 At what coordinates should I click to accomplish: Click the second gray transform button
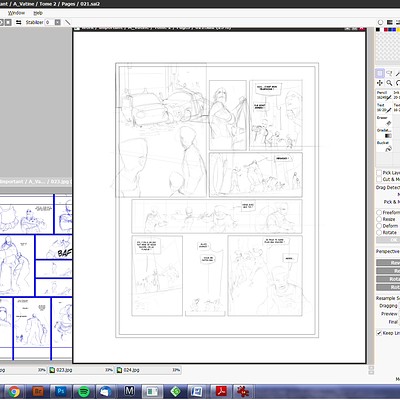click(388, 271)
